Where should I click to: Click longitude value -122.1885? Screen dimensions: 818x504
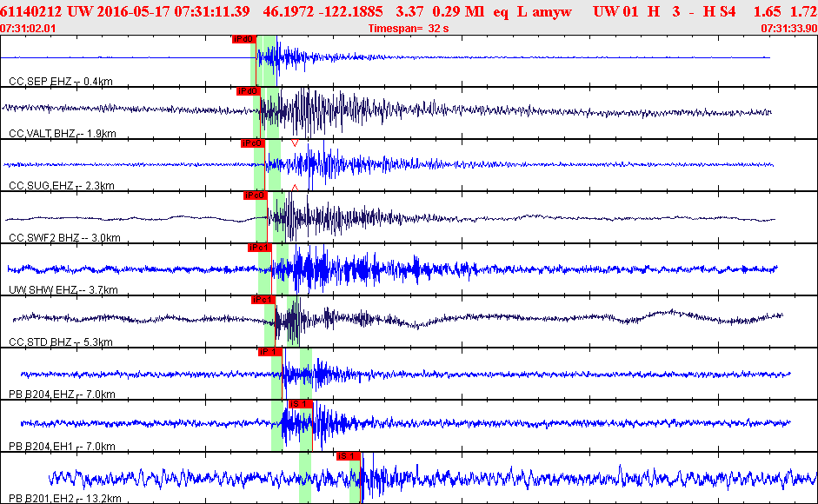(349, 11)
